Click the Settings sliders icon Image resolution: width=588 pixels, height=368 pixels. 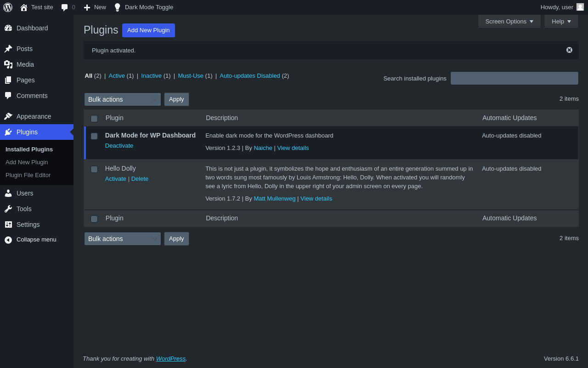tap(8, 224)
